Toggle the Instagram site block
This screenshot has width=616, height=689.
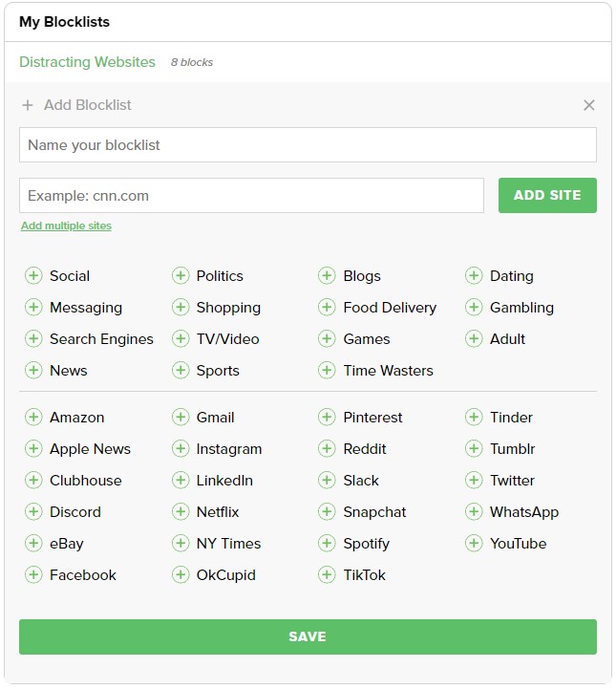pyautogui.click(x=181, y=449)
